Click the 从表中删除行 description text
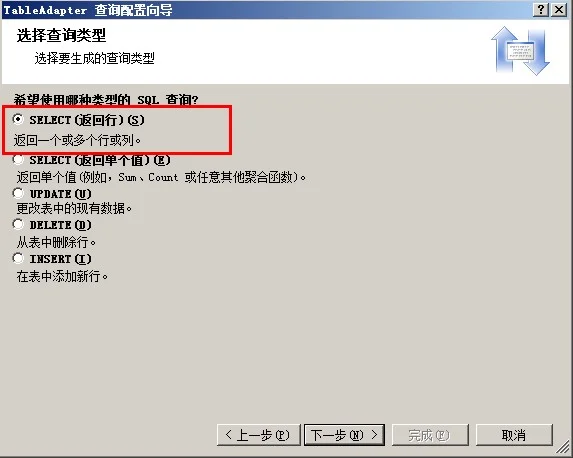Viewport: 573px width, 458px height. coord(56,242)
